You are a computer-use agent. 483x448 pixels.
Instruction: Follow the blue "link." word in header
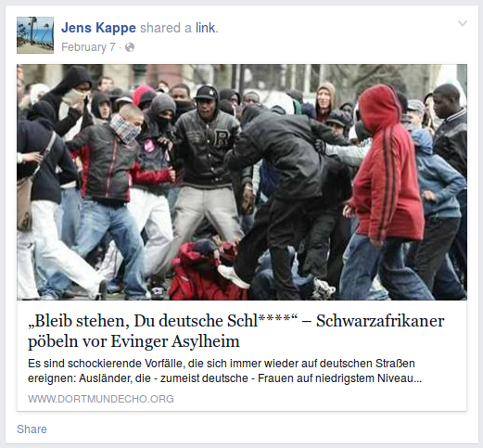tap(207, 28)
